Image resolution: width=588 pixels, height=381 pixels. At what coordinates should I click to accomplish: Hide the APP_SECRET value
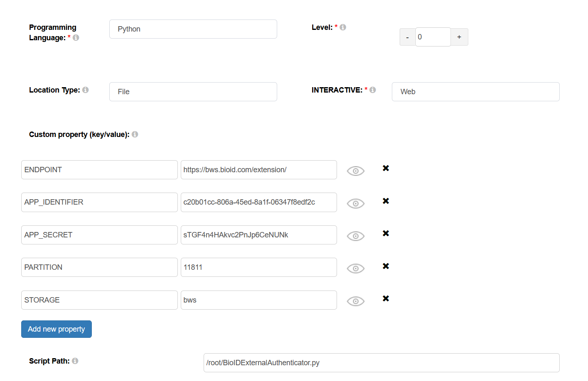(x=356, y=236)
